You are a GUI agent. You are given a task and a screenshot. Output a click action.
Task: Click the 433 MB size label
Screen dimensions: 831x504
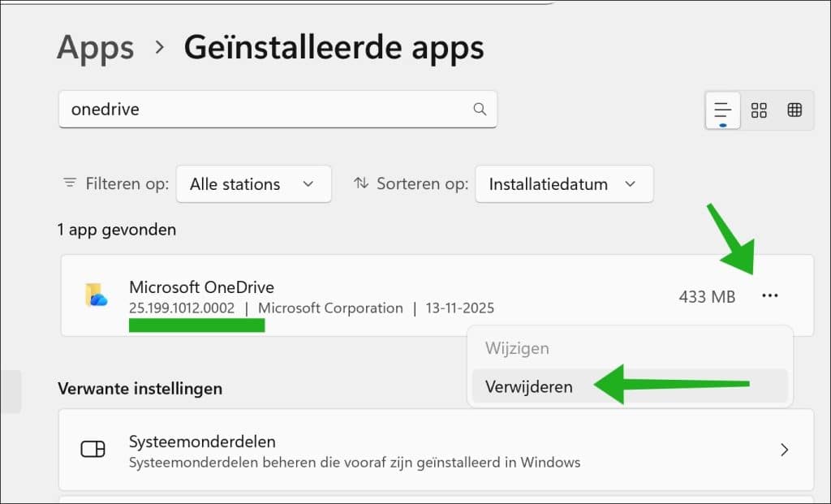[x=707, y=295]
